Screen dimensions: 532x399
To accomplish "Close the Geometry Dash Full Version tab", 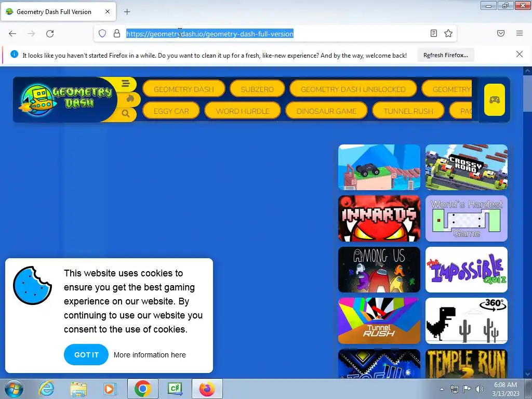I will click(107, 11).
